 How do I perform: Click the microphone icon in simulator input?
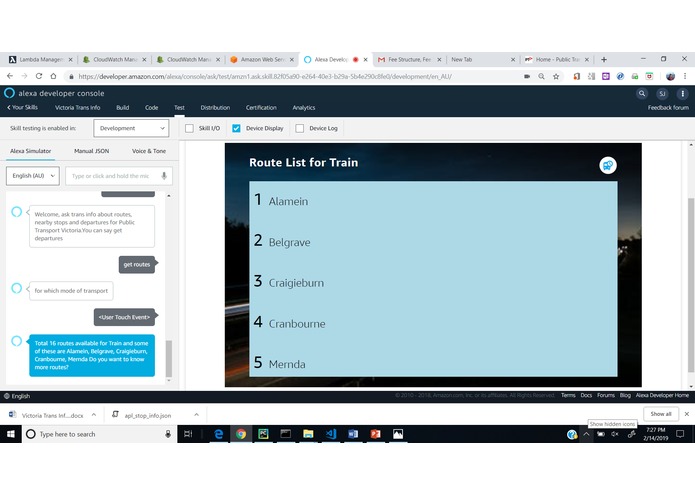click(x=164, y=176)
